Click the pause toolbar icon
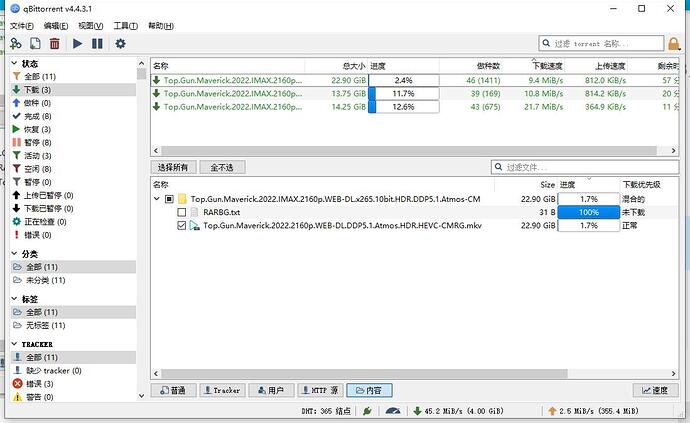 (97, 44)
